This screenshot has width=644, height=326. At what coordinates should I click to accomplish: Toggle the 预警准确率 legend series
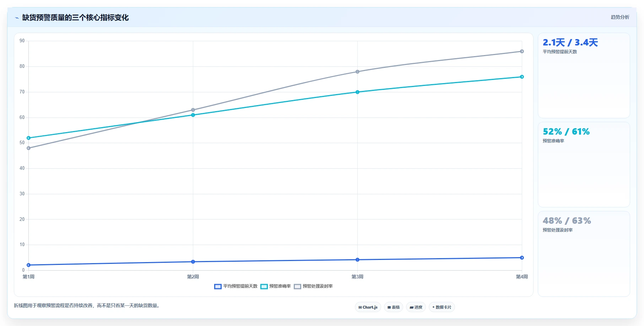pyautogui.click(x=276, y=286)
